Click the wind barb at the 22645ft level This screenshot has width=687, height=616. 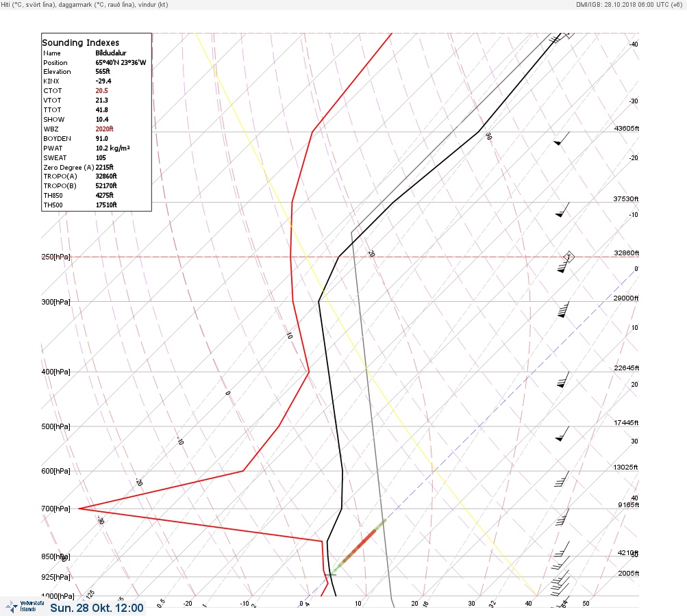click(x=563, y=380)
